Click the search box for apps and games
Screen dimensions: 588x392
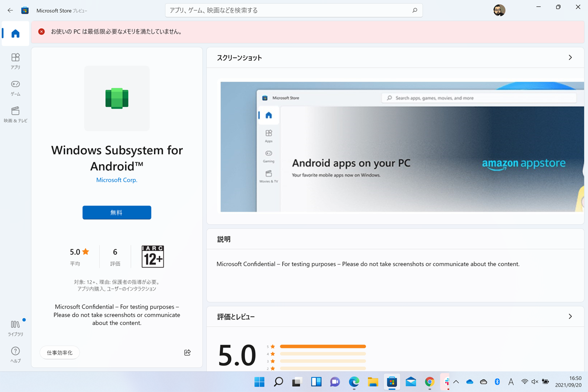click(x=294, y=10)
